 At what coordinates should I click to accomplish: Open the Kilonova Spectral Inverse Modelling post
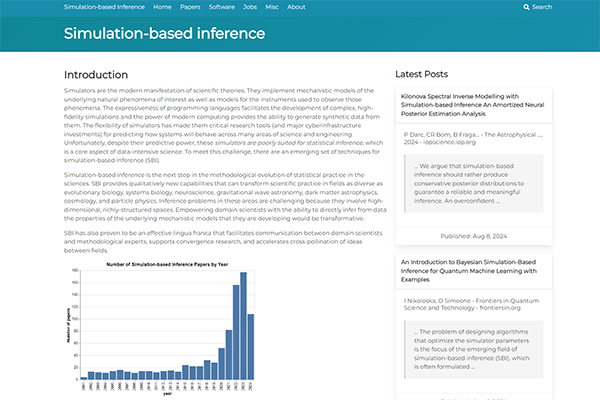click(472, 105)
